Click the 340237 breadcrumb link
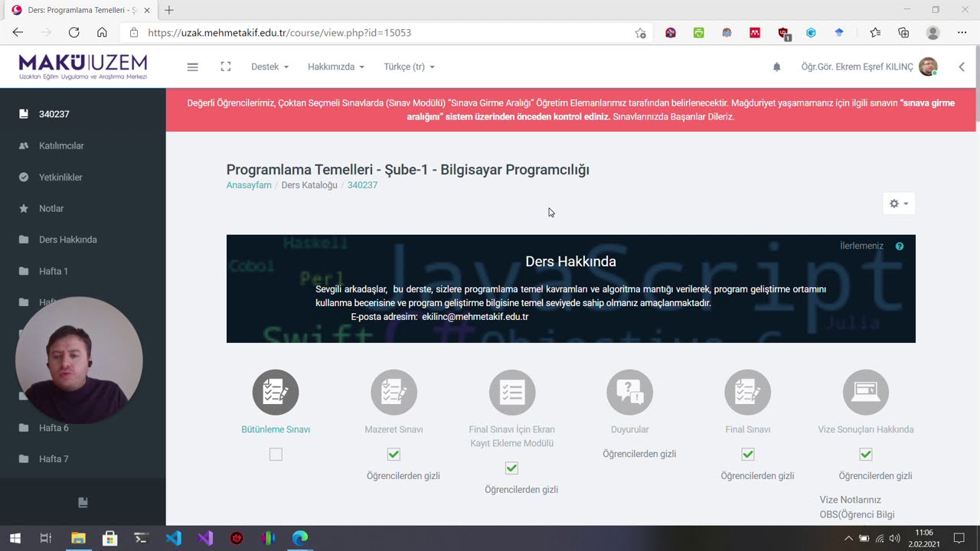The image size is (980, 551). pyautogui.click(x=362, y=185)
